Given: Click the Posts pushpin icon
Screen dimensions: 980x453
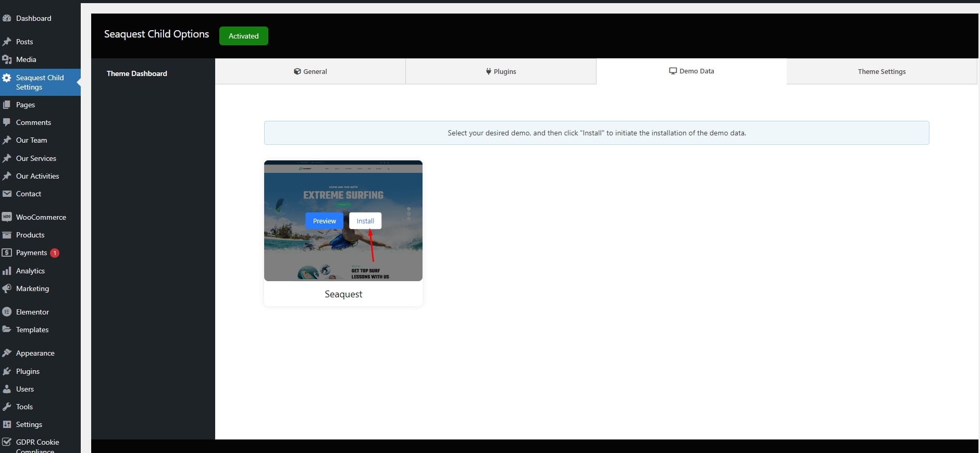Looking at the screenshot, I should [x=7, y=42].
